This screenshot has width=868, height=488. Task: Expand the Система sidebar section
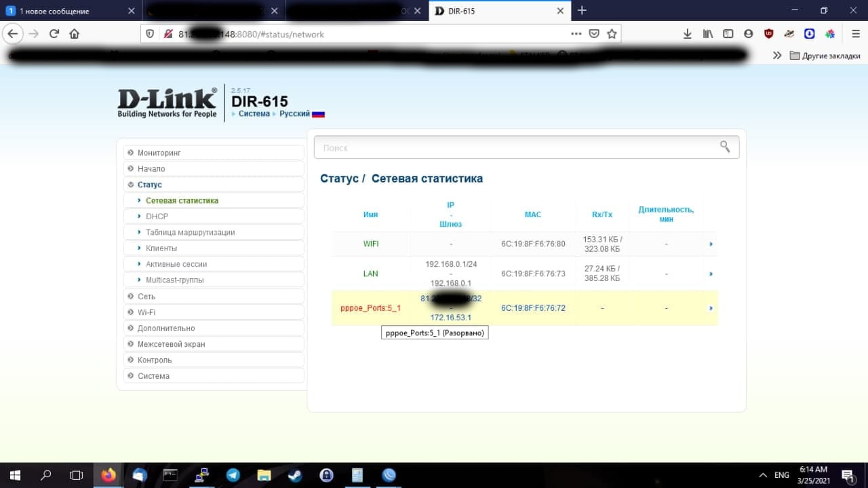point(214,376)
